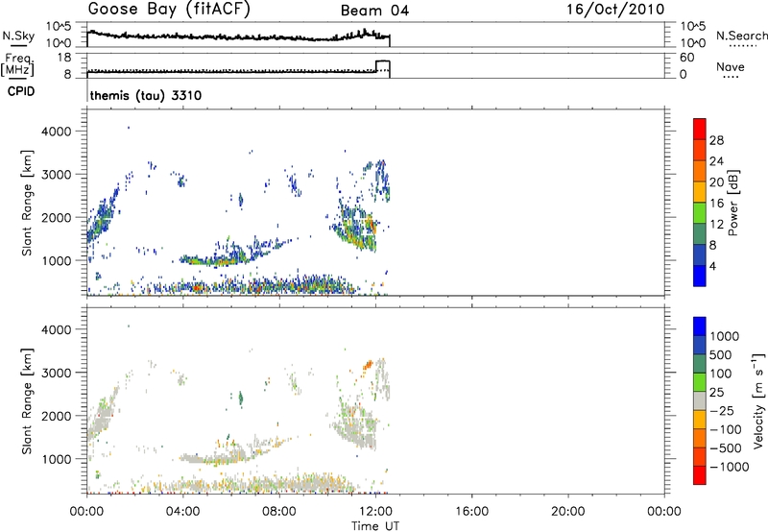
Task: Click the 'Freq. [MHz]' axis label
Action: [x=17, y=64]
